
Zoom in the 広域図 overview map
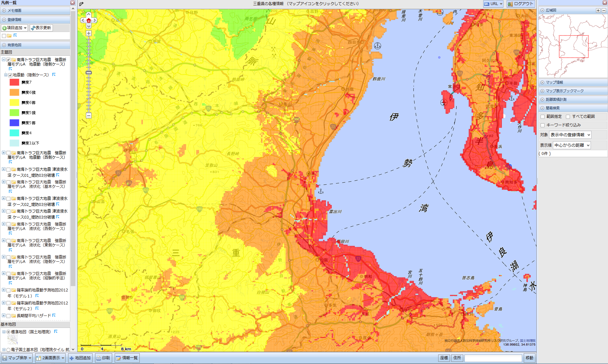click(598, 10)
